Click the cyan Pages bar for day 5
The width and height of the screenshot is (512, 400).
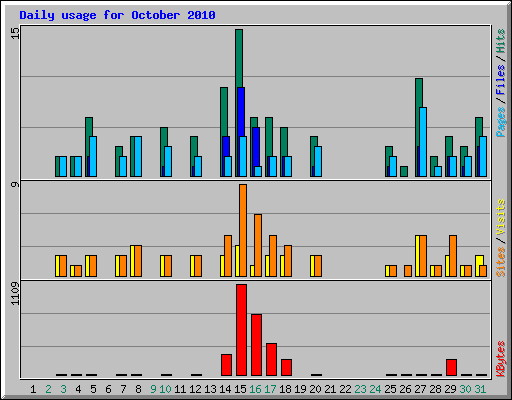pos(93,156)
